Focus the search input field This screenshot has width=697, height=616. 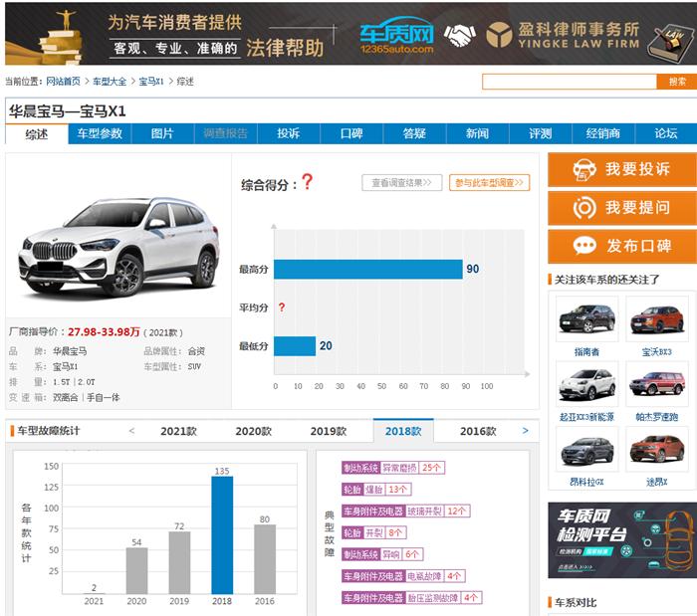click(570, 82)
